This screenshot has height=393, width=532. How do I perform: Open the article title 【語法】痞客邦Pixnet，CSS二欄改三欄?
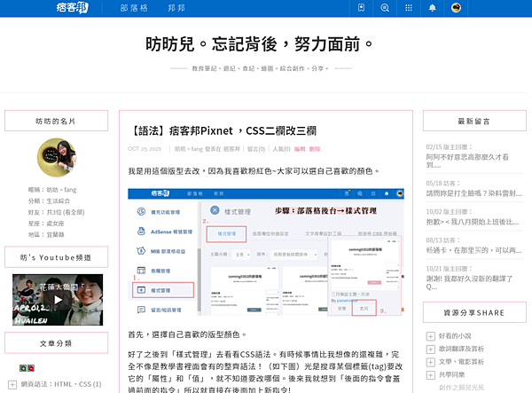coord(223,130)
